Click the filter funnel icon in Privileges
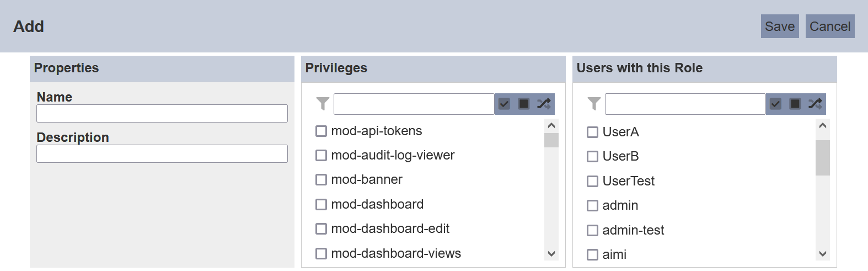The height and width of the screenshot is (271, 868). point(323,104)
